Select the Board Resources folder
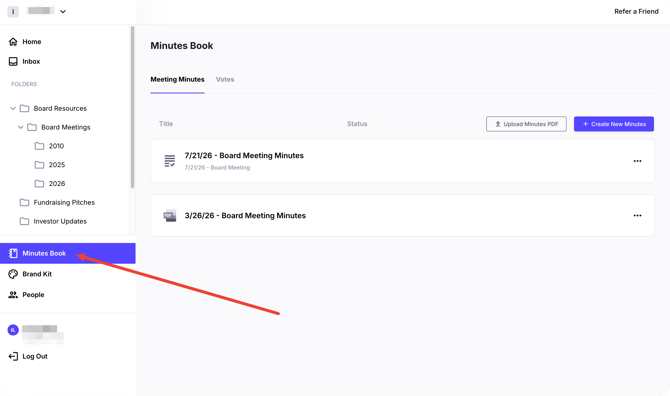 [x=60, y=109]
